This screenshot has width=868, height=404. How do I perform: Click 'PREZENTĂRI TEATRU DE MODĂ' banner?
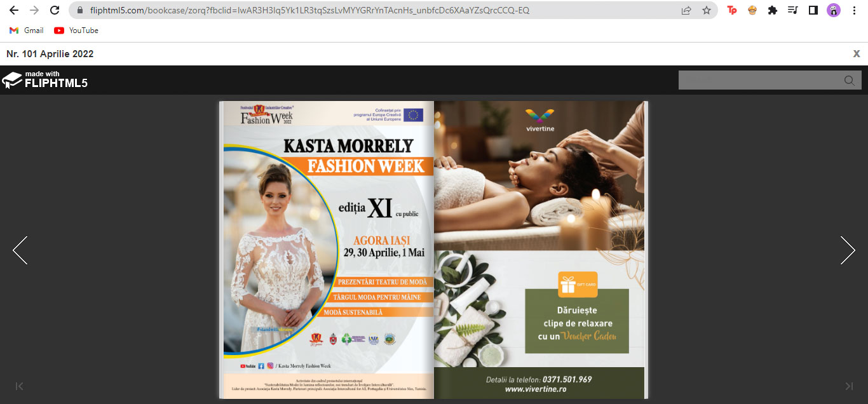click(x=382, y=282)
